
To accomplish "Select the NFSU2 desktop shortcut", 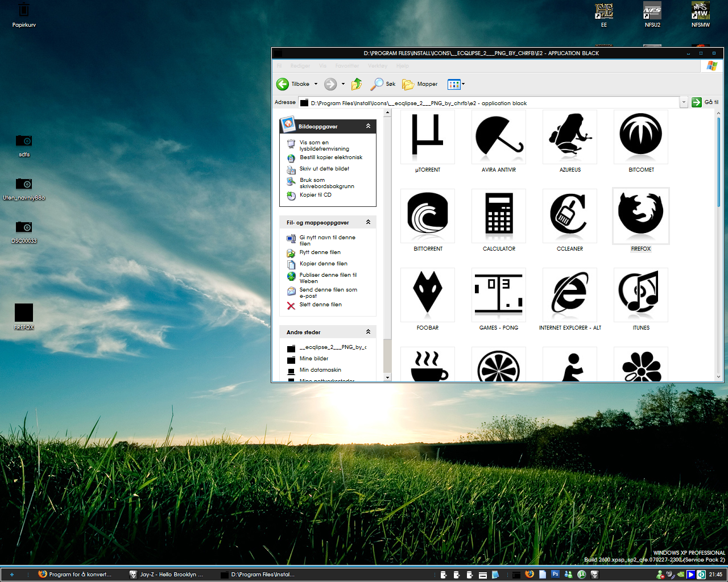I will coord(652,15).
